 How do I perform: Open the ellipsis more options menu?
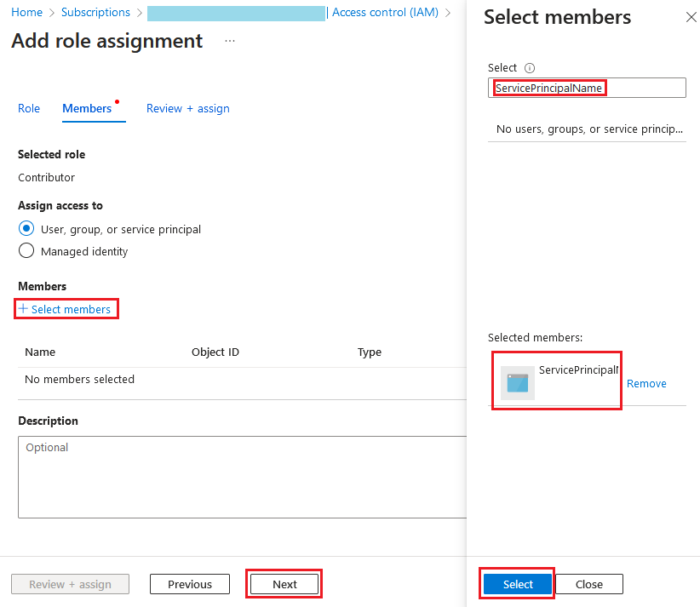[x=230, y=41]
